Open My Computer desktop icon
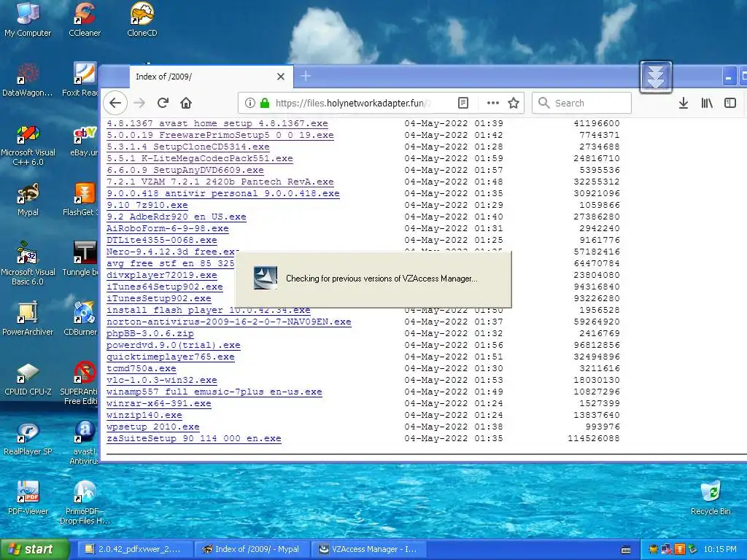The height and width of the screenshot is (560, 747). tap(28, 20)
